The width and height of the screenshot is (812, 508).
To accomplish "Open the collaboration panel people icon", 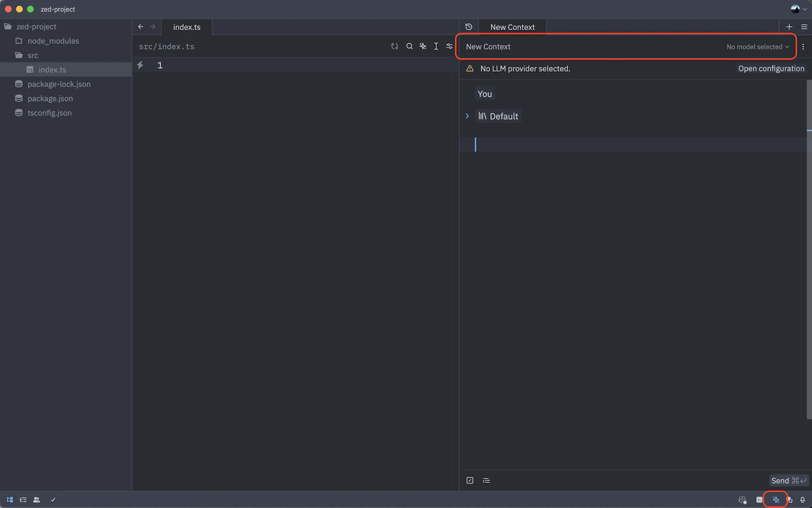I will (36, 500).
